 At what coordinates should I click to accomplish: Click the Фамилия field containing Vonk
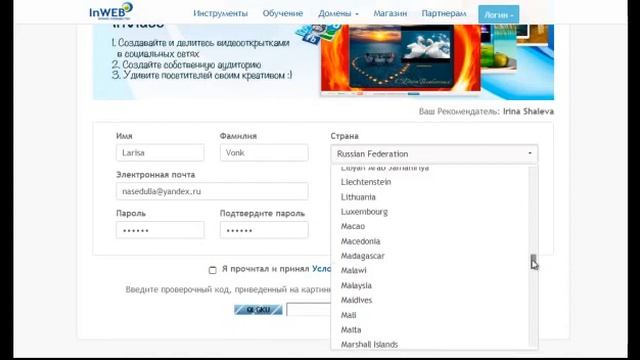click(264, 153)
